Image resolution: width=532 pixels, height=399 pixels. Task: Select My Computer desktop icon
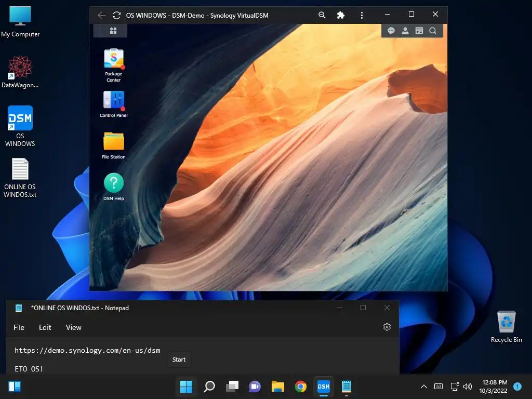20,22
